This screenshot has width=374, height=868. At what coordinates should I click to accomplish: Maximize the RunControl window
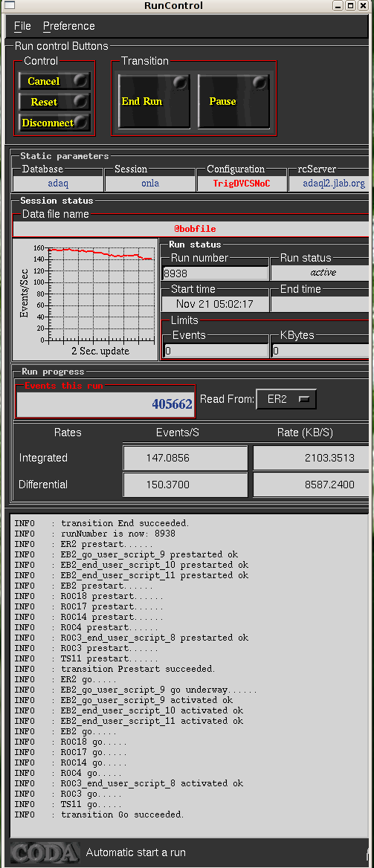coord(350,5)
